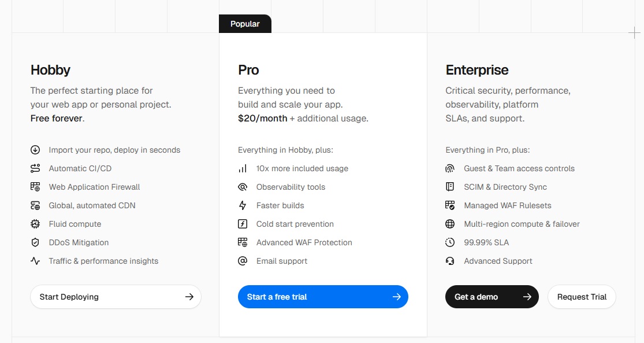Click the Traffic & performance insights pulse icon
The height and width of the screenshot is (343, 644).
pyautogui.click(x=35, y=261)
